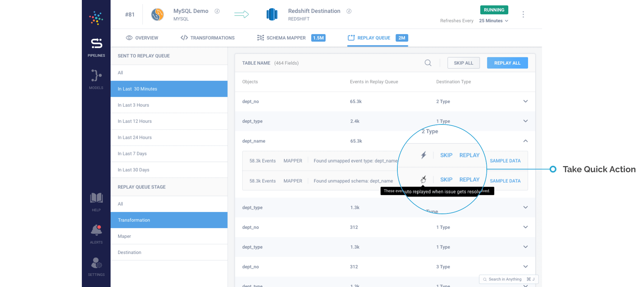Expand the dept_type 1.3k row with 1 Type
The height and width of the screenshot is (287, 644).
526,247
